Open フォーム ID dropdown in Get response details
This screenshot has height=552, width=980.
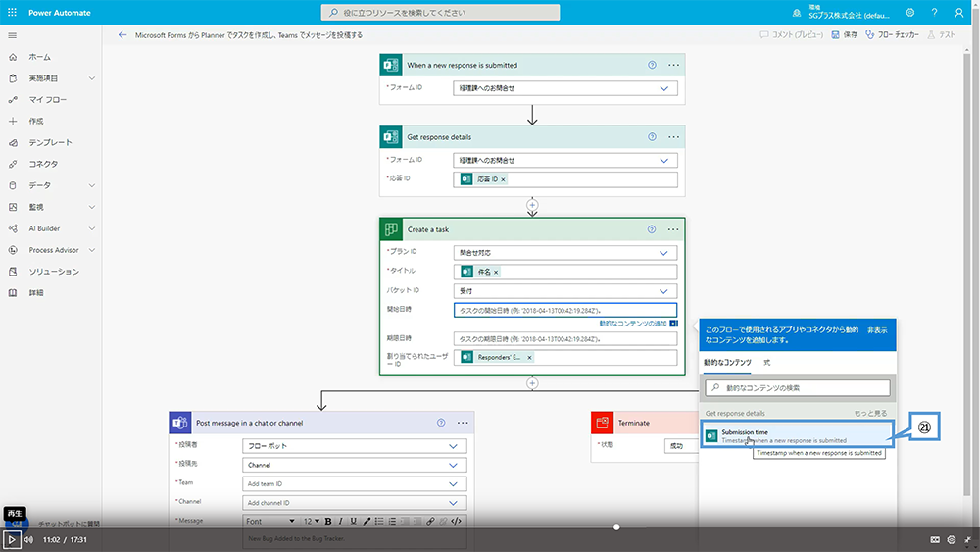click(565, 161)
